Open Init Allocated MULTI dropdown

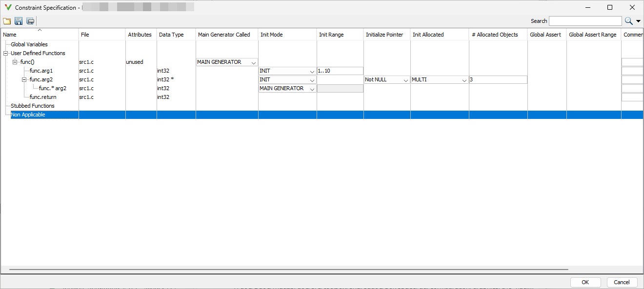coord(464,80)
